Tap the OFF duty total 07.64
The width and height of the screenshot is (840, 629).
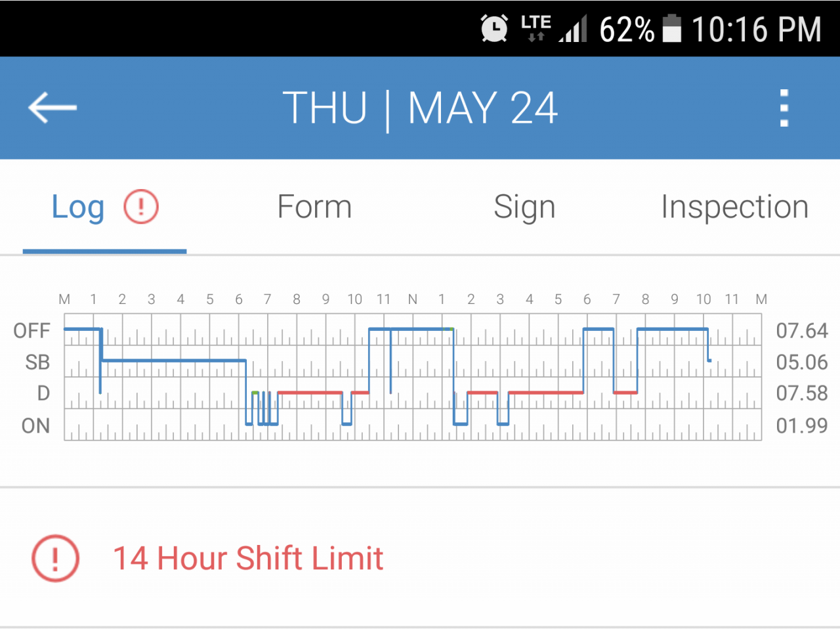pos(801,330)
